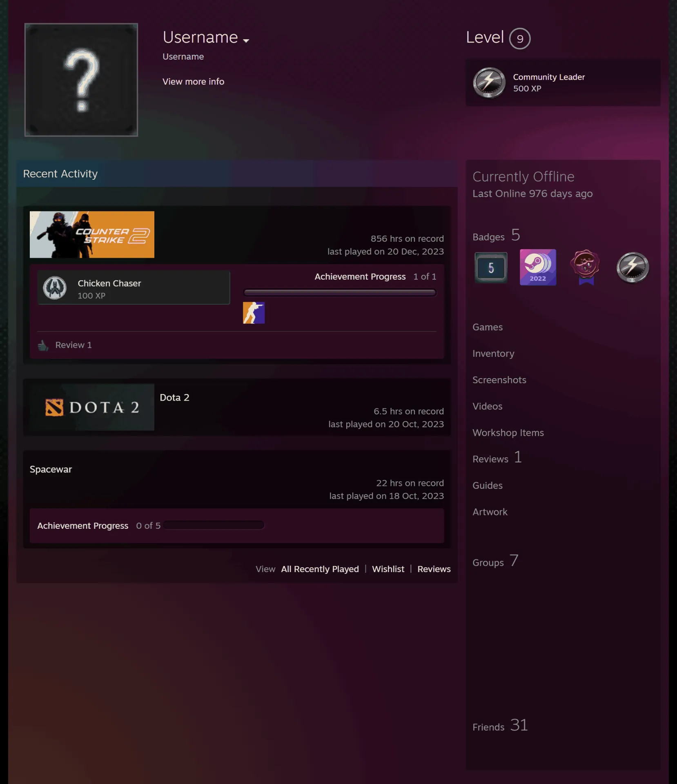
Task: Open the Inventory link
Action: coord(493,354)
